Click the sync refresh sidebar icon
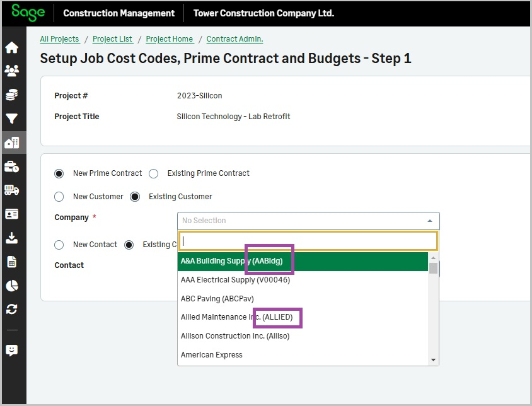 tap(12, 310)
